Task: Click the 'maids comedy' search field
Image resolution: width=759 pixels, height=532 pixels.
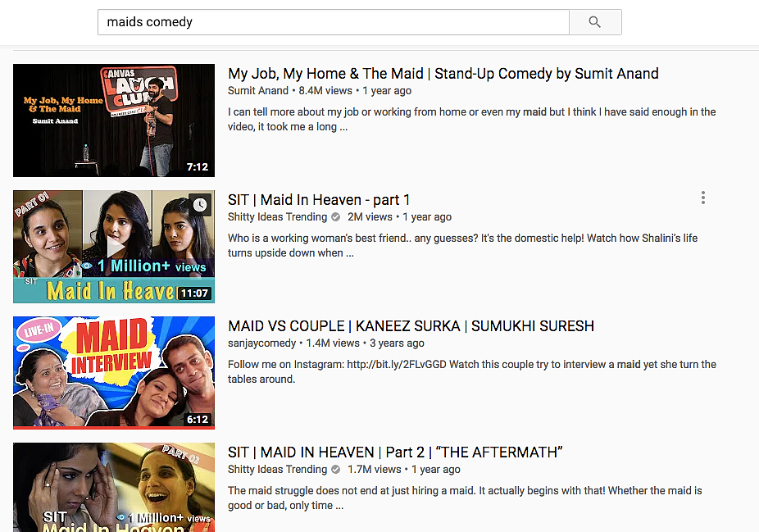Action: click(333, 22)
